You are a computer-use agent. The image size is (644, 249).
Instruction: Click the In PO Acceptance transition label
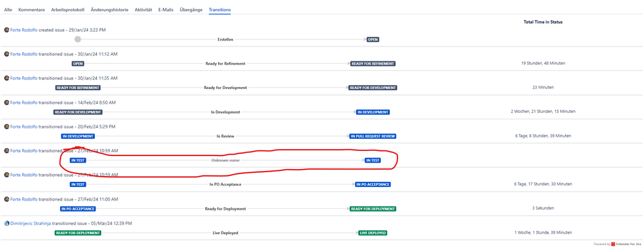pos(225,184)
